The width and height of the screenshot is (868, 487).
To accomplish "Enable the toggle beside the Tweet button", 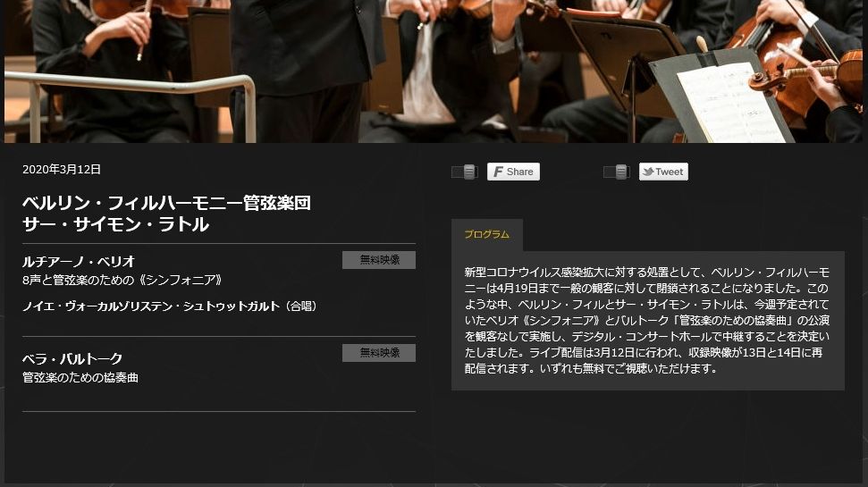I will [616, 172].
